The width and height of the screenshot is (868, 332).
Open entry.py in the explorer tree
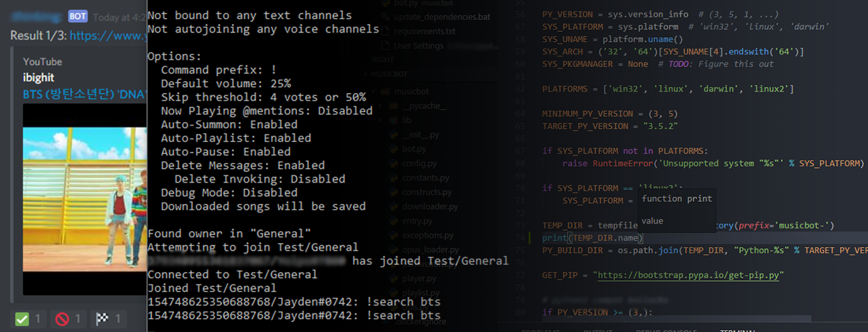point(417,221)
